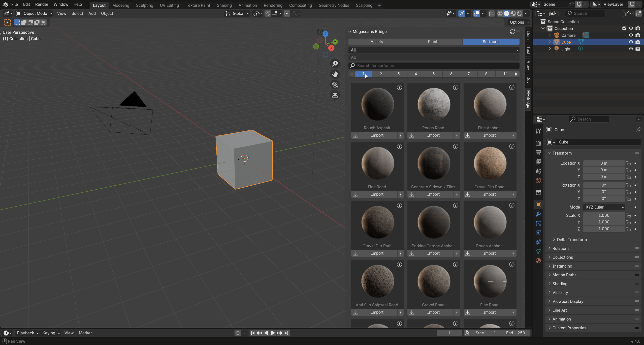Toggle camera view icon in viewport
Image resolution: width=644 pixels, height=345 pixels.
pos(335,85)
